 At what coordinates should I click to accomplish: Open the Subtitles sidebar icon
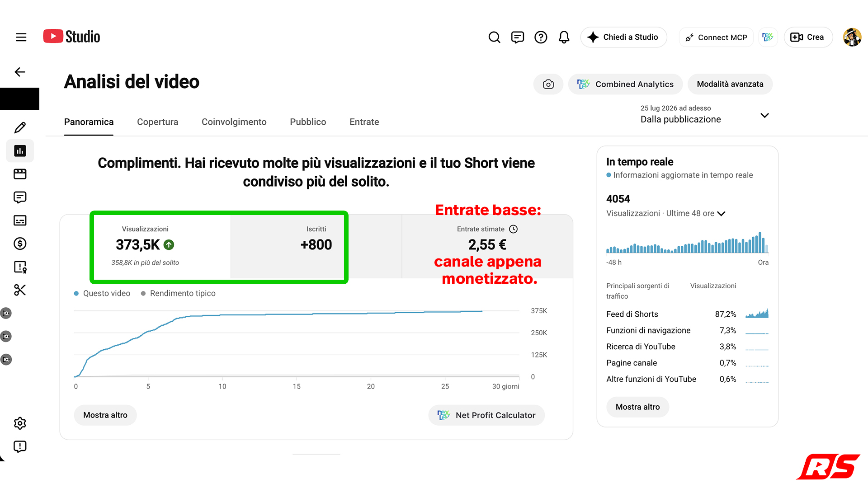pos(20,221)
